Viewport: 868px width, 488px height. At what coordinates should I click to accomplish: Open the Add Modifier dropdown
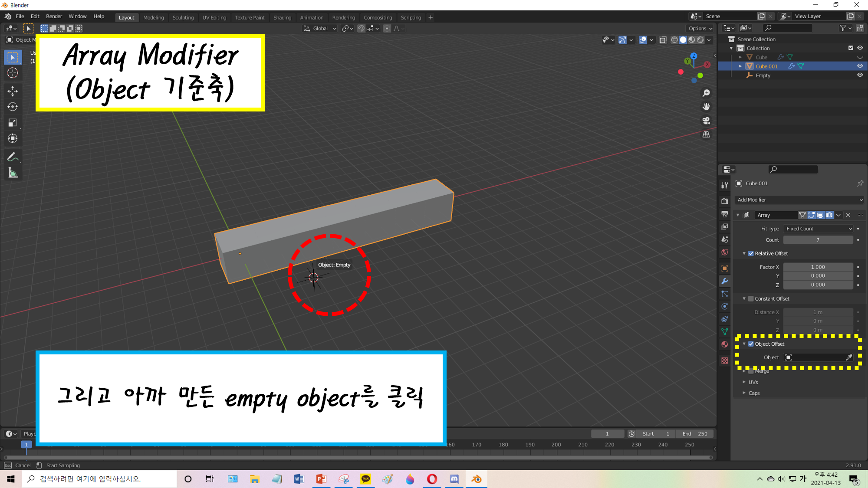(x=799, y=200)
